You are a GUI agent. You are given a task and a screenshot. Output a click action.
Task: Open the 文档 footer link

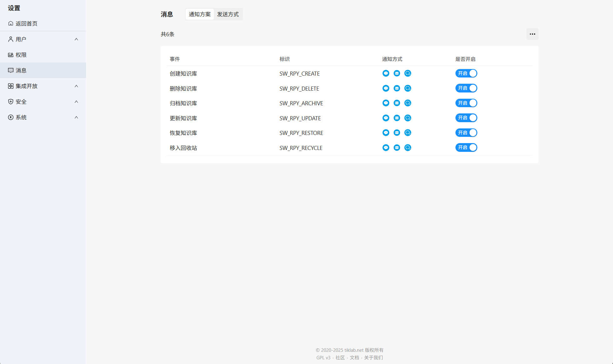tap(354, 358)
